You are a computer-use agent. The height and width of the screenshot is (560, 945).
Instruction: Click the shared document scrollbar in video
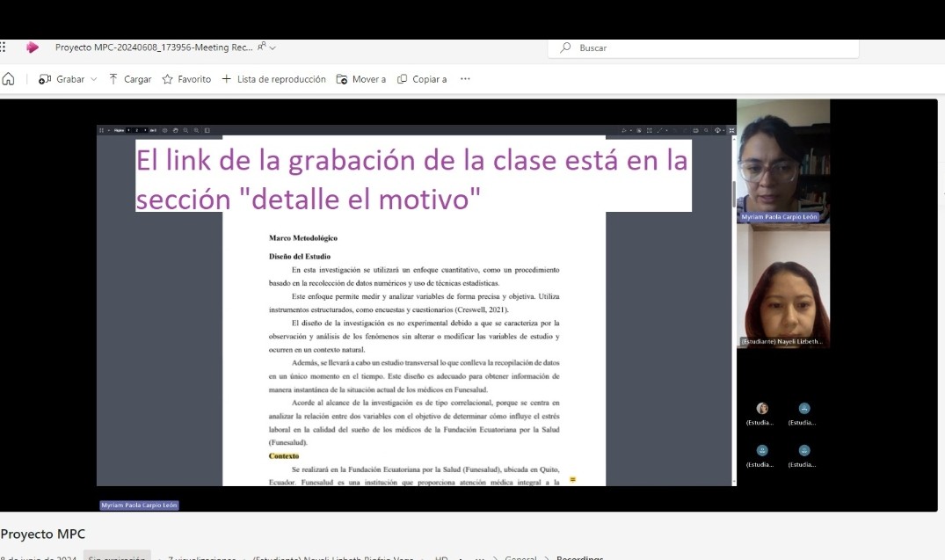(x=733, y=193)
